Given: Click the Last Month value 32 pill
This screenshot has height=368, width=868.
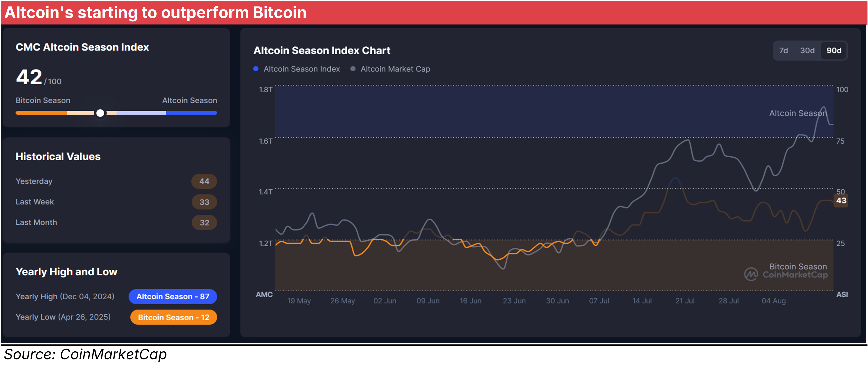Looking at the screenshot, I should pyautogui.click(x=204, y=223).
